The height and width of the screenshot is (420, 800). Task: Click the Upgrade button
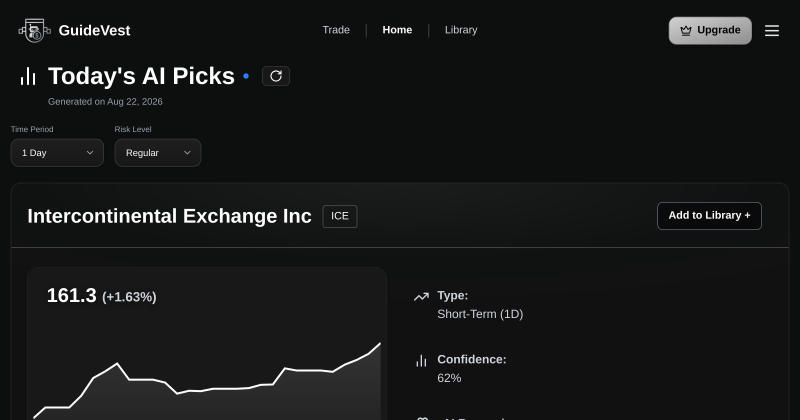point(710,31)
